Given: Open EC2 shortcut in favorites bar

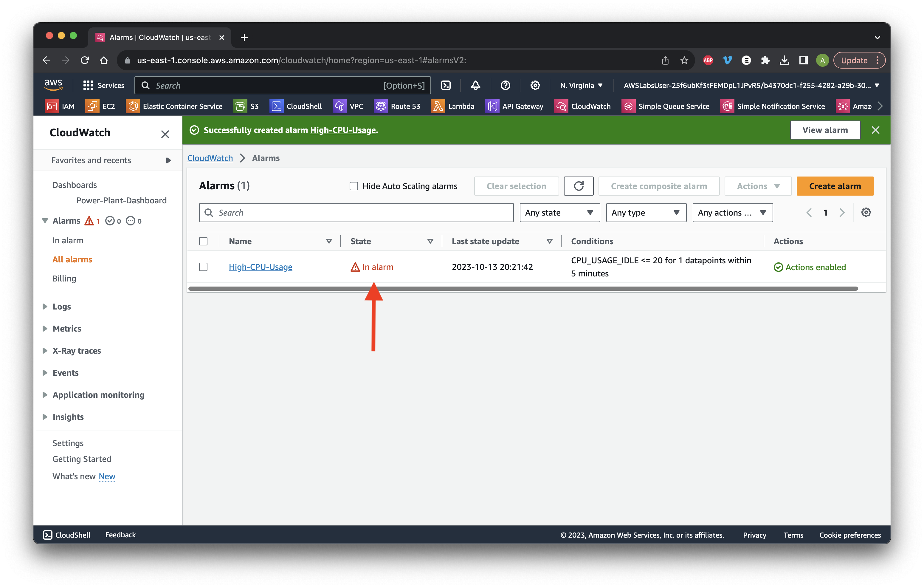Looking at the screenshot, I should click(x=100, y=106).
